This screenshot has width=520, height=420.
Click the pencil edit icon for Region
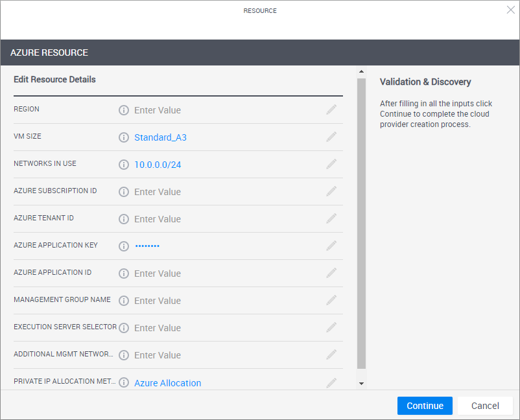point(331,110)
